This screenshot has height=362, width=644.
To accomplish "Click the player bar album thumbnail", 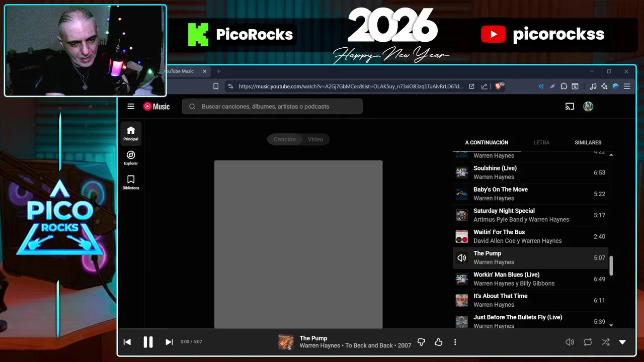I will [286, 342].
